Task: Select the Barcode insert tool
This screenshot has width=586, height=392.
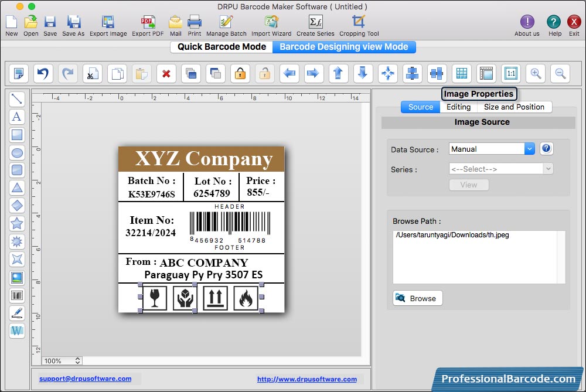Action: pos(17,295)
